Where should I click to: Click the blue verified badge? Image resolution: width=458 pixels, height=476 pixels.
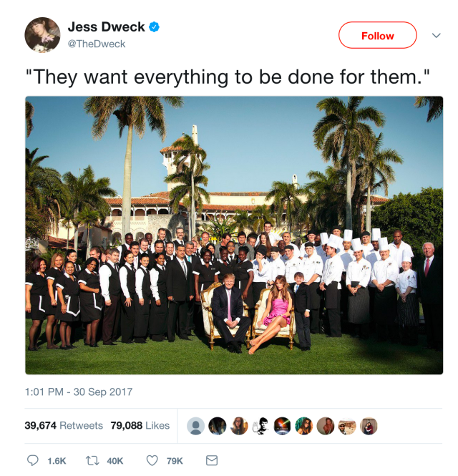click(154, 26)
